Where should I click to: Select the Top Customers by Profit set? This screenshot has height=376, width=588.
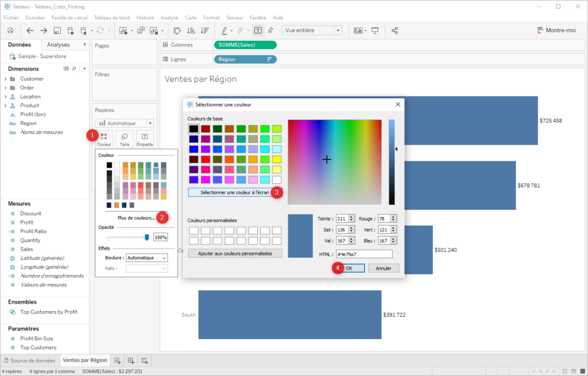(49, 312)
